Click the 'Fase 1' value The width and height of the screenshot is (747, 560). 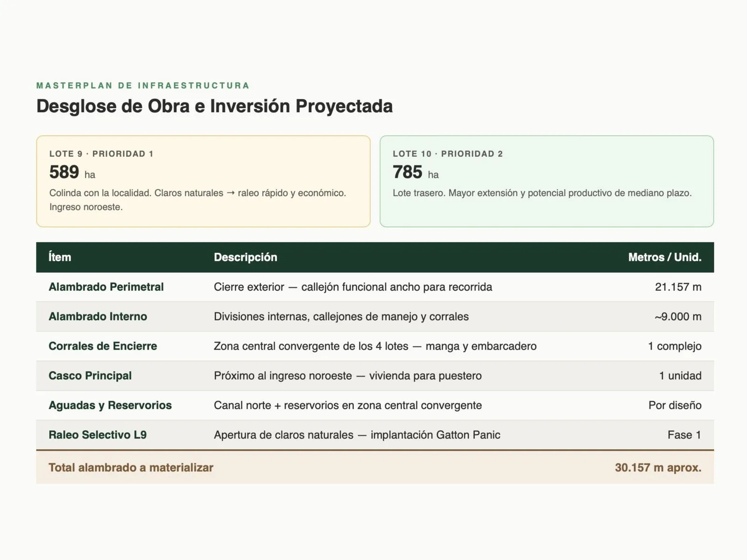684,435
